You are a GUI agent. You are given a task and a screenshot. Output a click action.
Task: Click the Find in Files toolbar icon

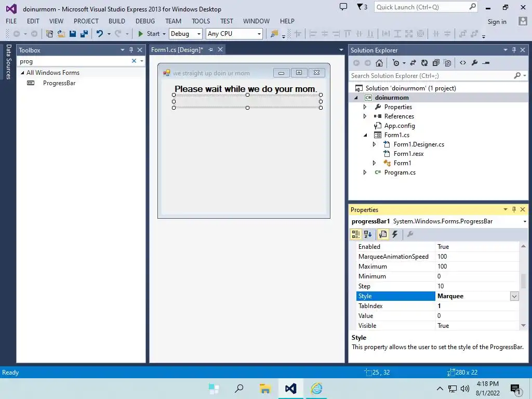click(x=274, y=34)
